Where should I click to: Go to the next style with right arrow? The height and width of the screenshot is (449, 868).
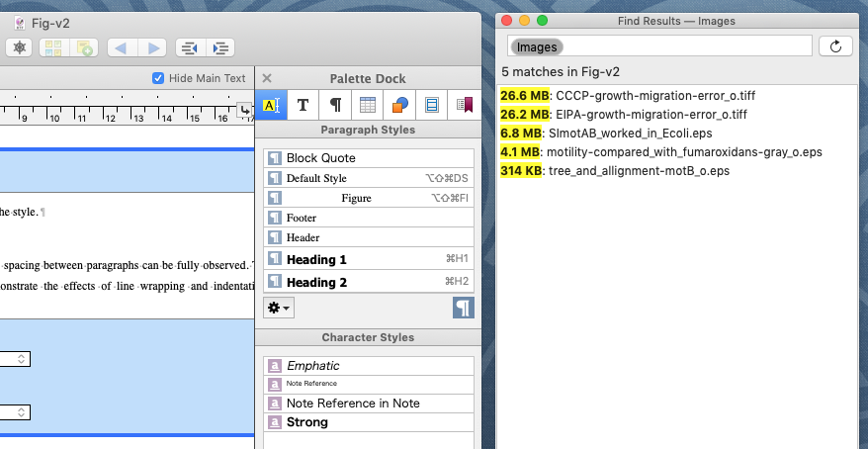(151, 46)
